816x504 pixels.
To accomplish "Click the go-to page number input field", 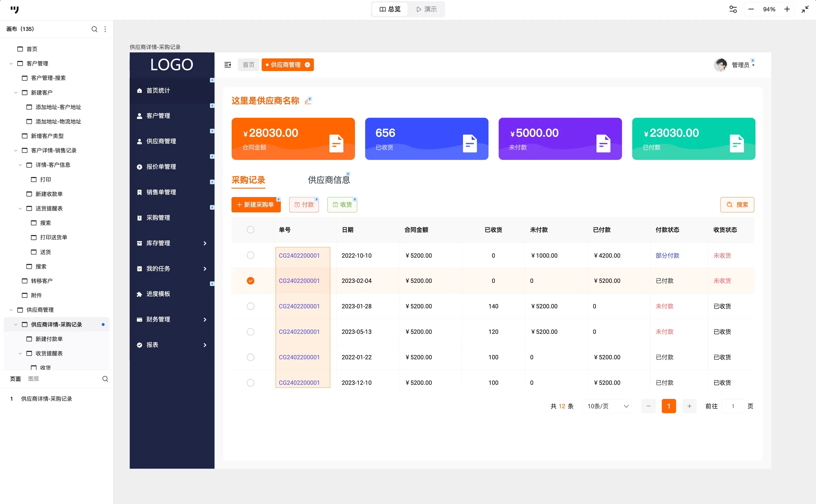I will [733, 406].
